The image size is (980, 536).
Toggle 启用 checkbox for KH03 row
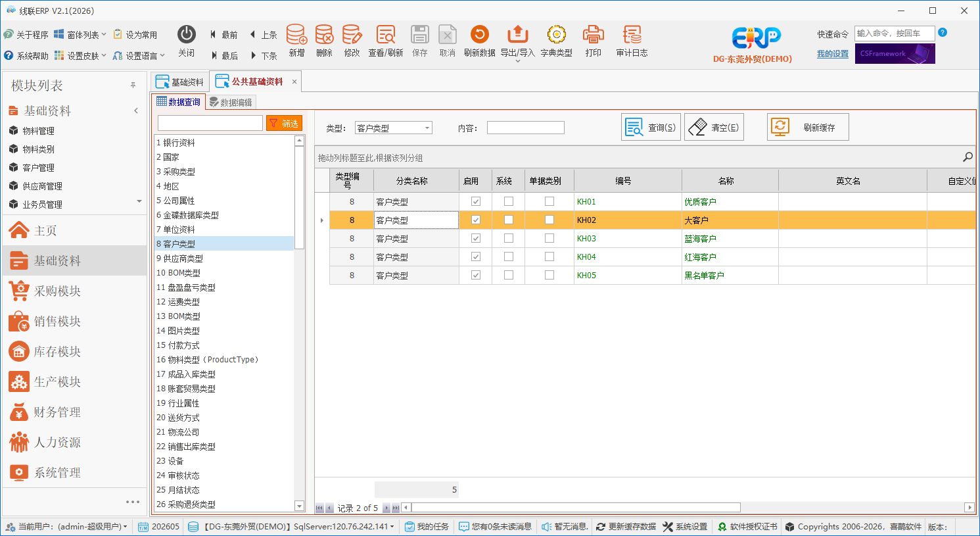tap(476, 238)
